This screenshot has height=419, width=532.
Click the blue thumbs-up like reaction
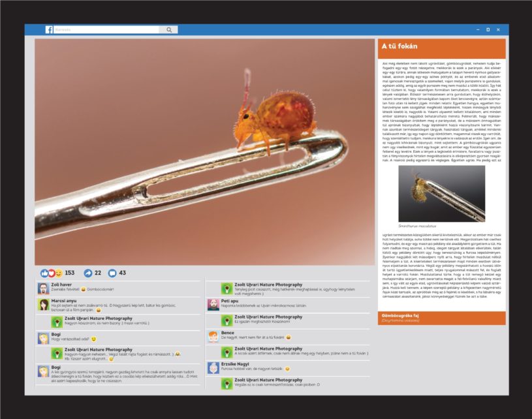tap(44, 273)
